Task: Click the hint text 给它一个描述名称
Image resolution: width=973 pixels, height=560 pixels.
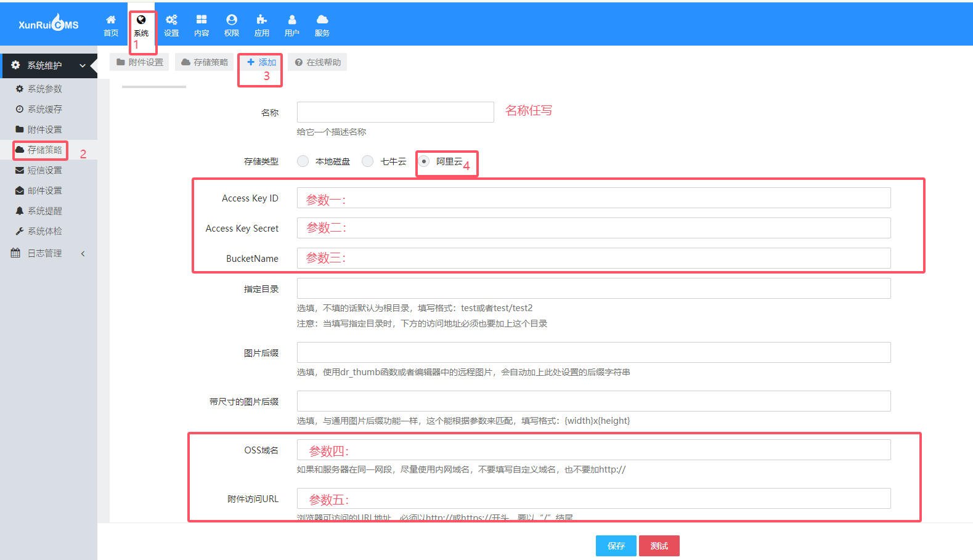Action: [x=332, y=132]
